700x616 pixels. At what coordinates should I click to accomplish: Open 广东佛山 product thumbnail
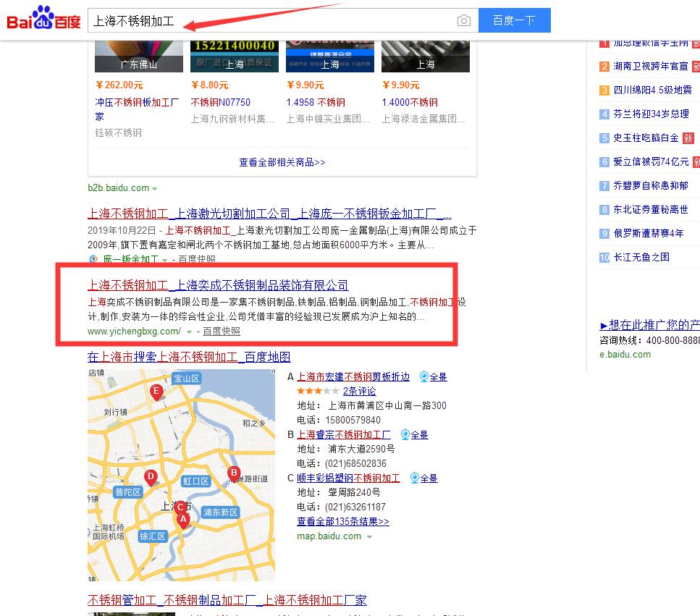(139, 56)
